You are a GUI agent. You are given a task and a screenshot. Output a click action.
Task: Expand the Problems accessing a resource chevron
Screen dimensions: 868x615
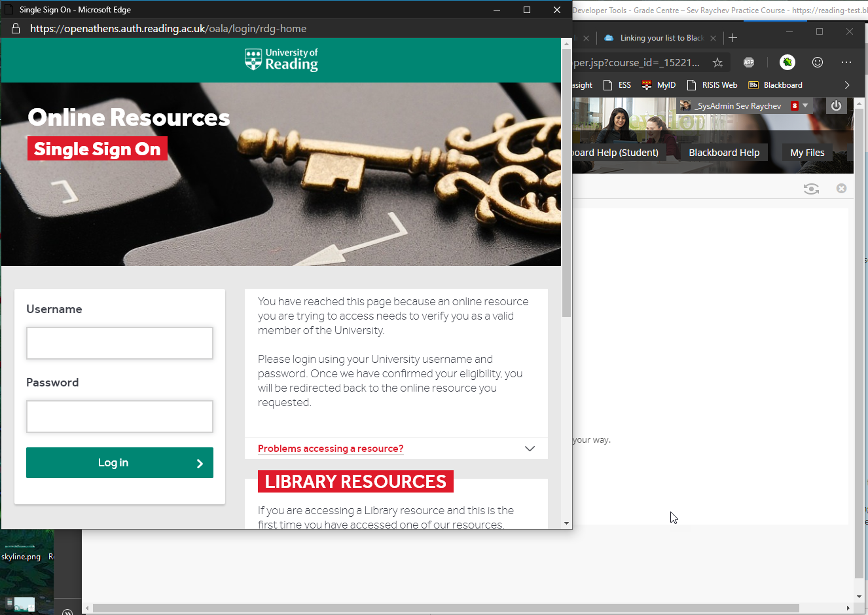pyautogui.click(x=530, y=449)
